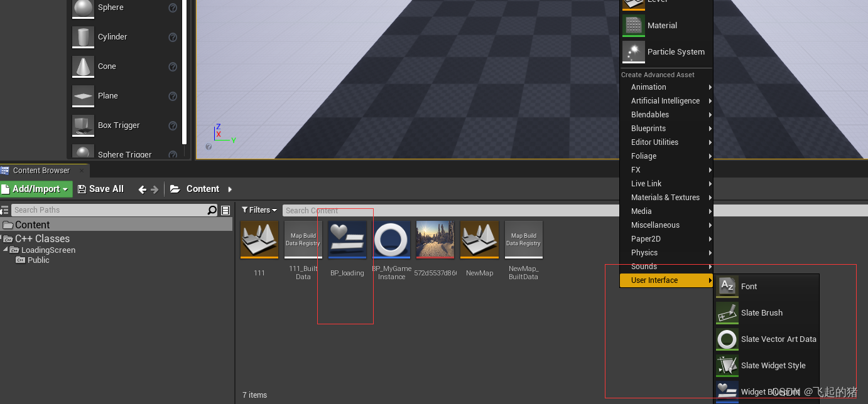Select the Box Trigger icon
The width and height of the screenshot is (868, 404).
pos(83,125)
